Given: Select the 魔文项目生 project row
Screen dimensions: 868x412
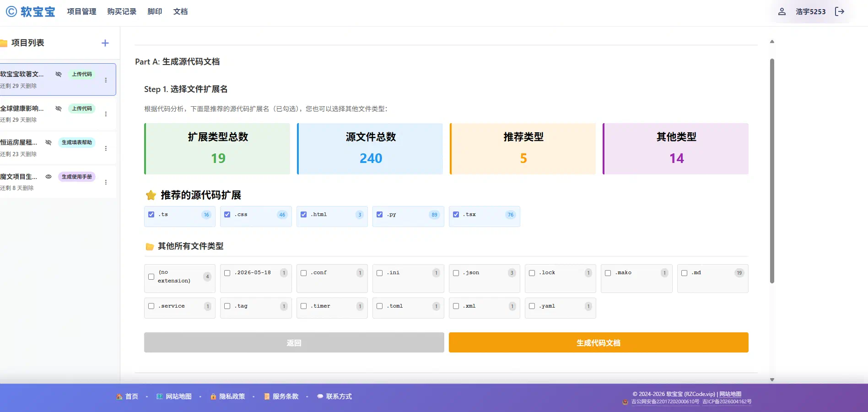Looking at the screenshot, I should (58, 182).
